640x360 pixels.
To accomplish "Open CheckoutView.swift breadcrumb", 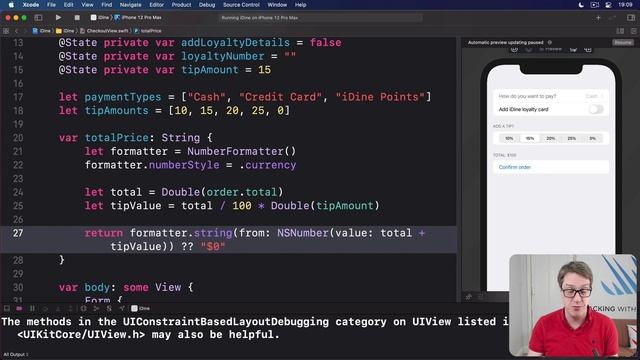I will point(104,31).
